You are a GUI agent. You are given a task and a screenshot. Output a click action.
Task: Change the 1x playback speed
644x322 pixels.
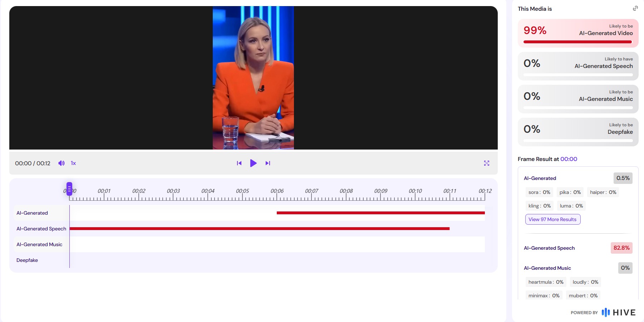pos(73,163)
